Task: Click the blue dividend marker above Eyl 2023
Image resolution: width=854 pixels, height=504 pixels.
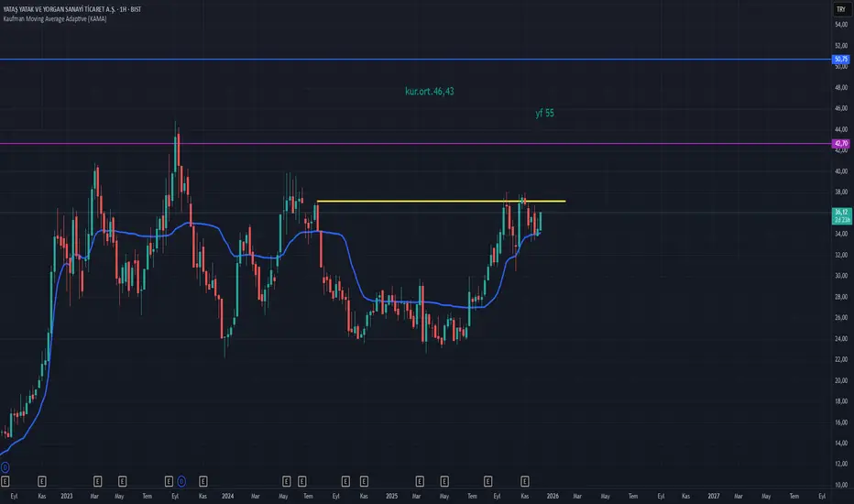Action: (x=181, y=481)
